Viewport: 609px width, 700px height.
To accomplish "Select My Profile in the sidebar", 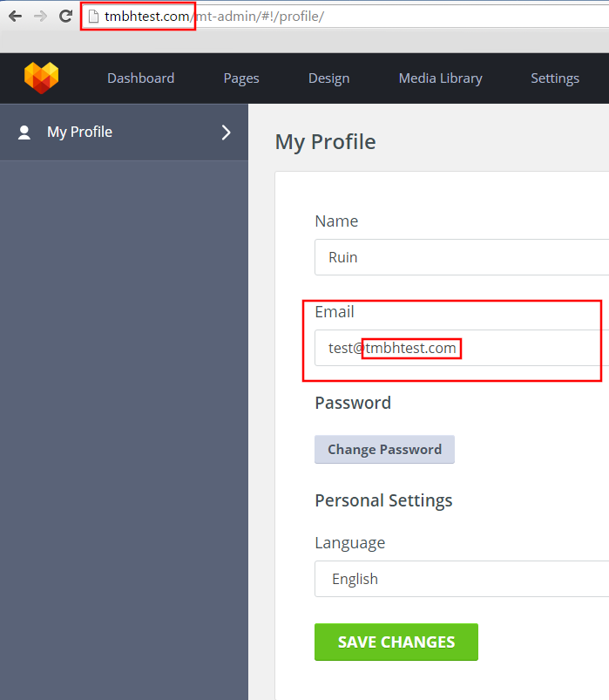I will coord(124,133).
